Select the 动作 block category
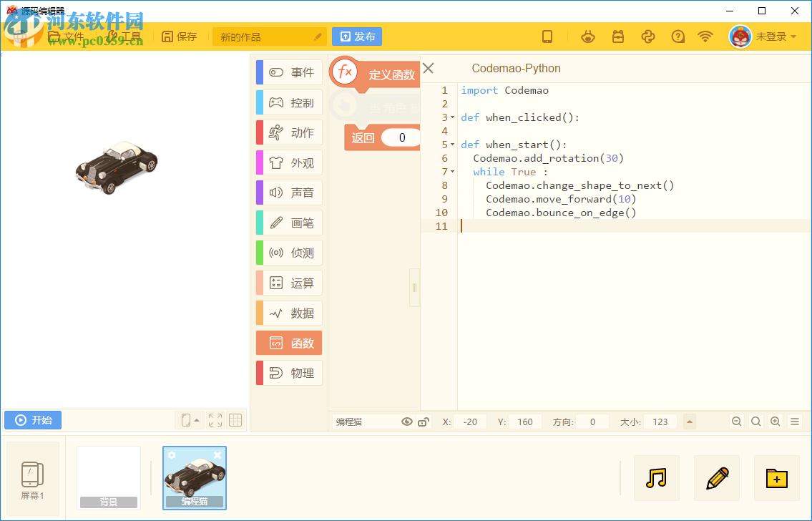Viewport: 812px width, 521px height. click(289, 133)
